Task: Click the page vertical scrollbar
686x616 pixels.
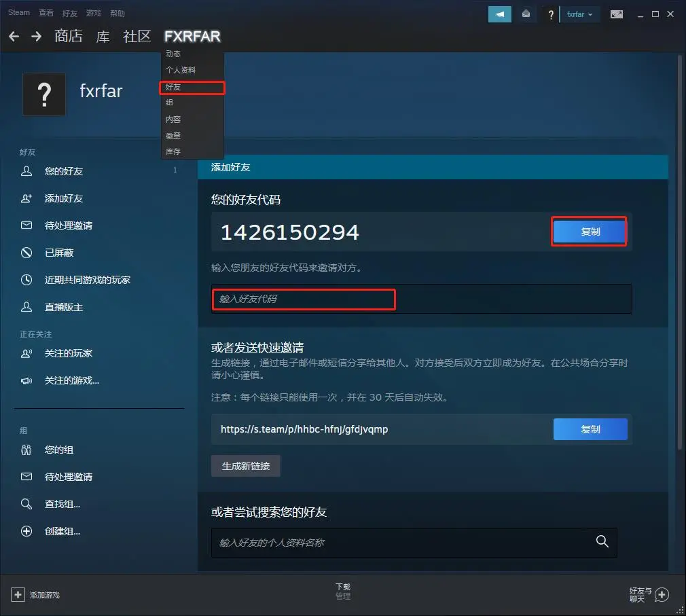Action: coord(679,254)
